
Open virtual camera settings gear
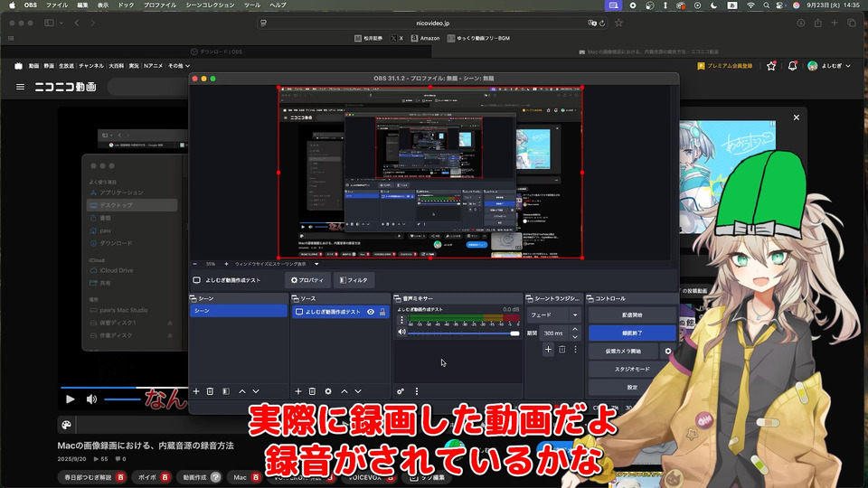click(x=668, y=351)
